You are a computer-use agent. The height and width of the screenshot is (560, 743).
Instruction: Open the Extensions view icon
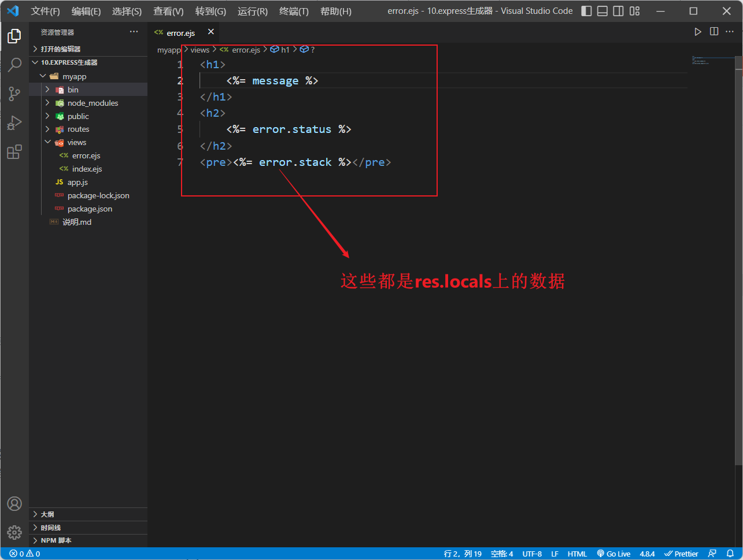14,151
